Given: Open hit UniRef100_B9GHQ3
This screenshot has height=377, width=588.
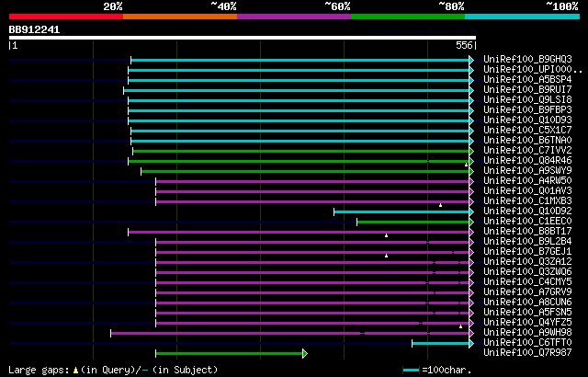Looking at the screenshot, I should 527,59.
